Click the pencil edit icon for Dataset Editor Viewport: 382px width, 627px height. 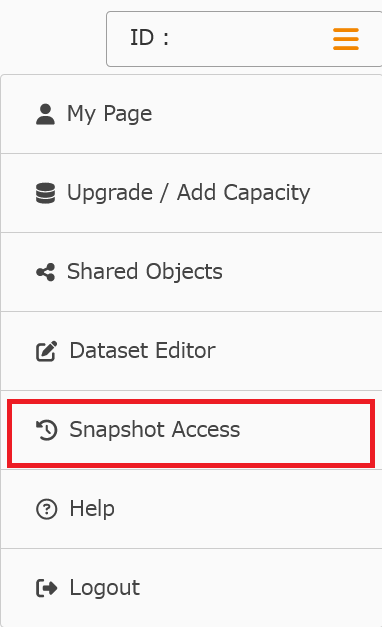pos(46,351)
